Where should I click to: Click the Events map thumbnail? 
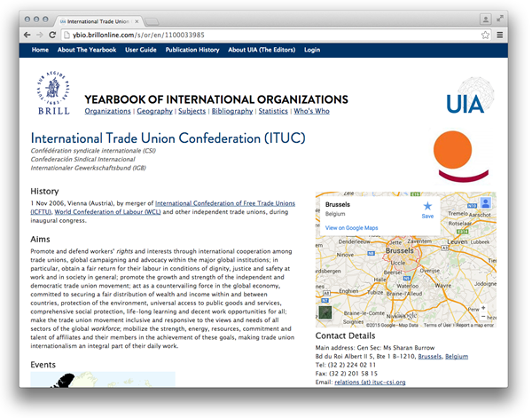(103, 379)
